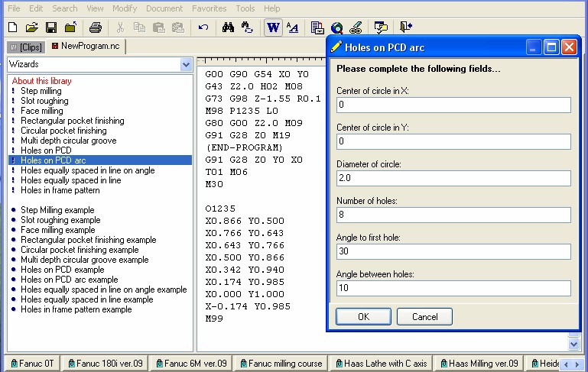The height and width of the screenshot is (372, 588).
Task: Cancel the Holes on PCD arc dialog
Action: point(424,316)
